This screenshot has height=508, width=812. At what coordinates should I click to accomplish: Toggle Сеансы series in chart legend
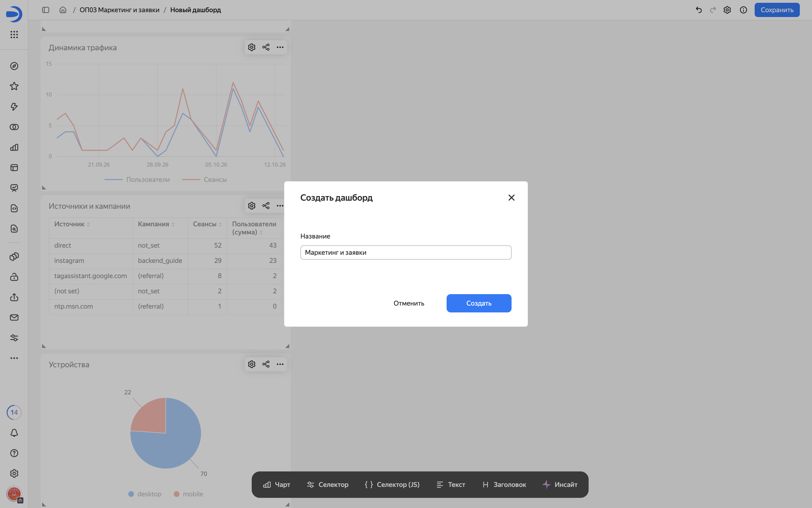204,179
